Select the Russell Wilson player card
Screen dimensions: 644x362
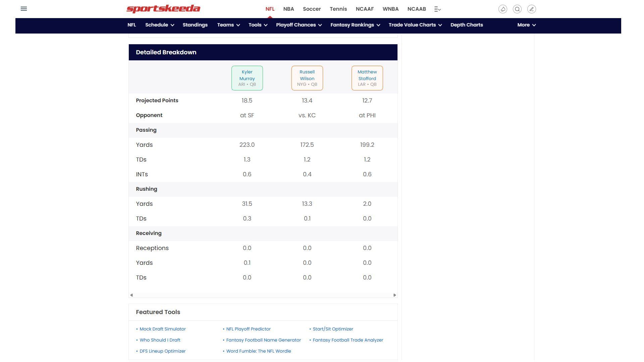tap(307, 78)
